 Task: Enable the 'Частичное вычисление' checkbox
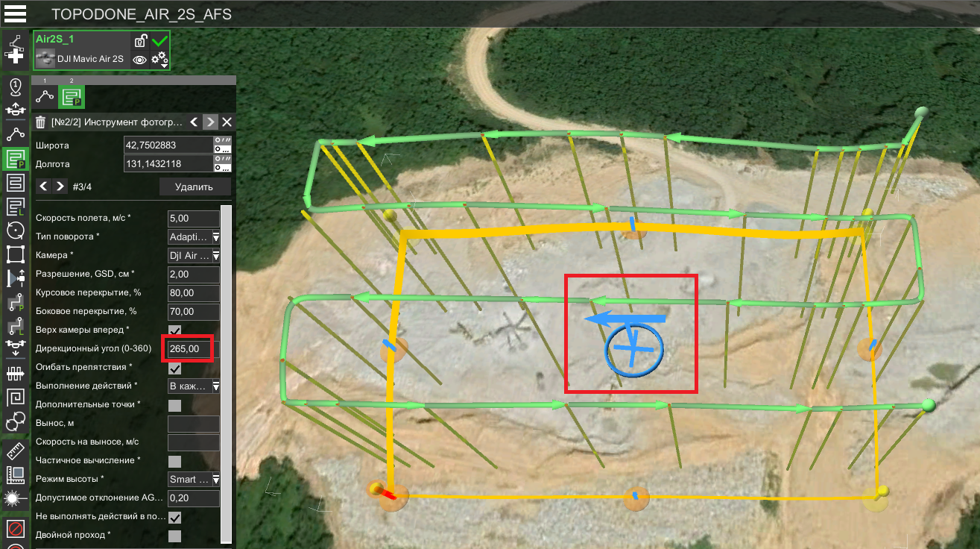174,461
